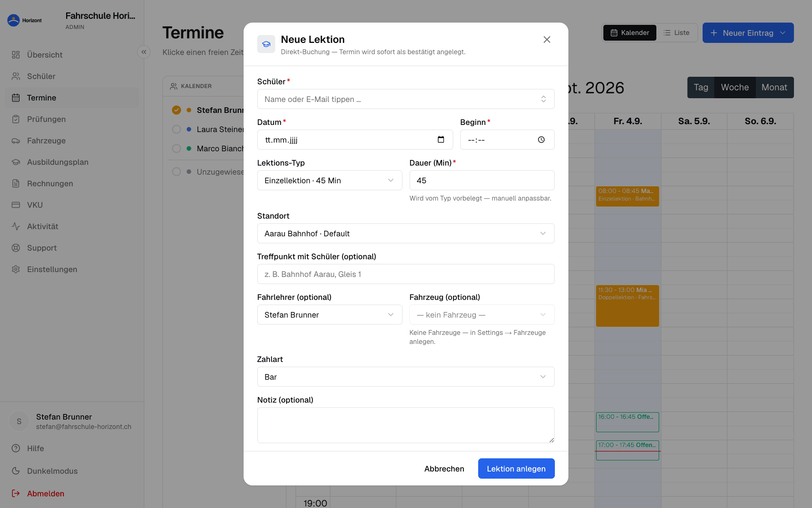
Task: Click the Aktivität pulse icon
Action: (16, 227)
